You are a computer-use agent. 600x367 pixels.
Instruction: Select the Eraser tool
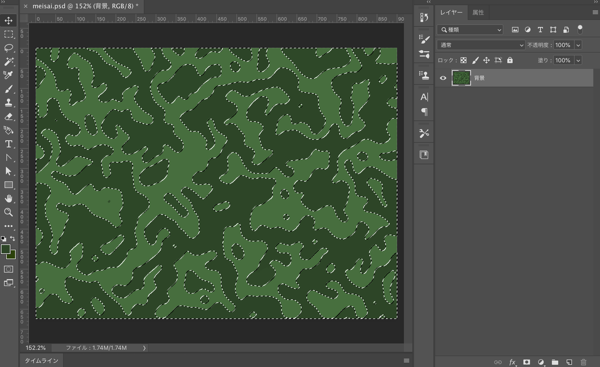coord(8,116)
